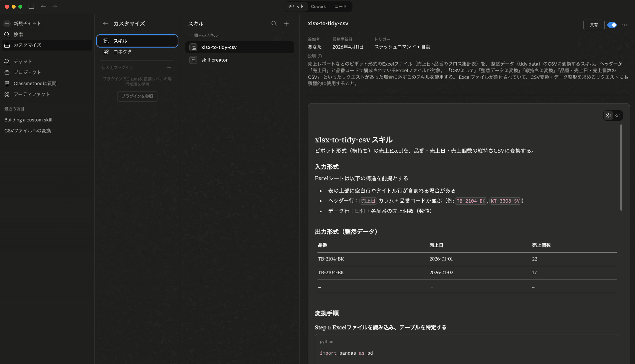Open the コネクタ settings
Screen dimensions: 635x364
pyautogui.click(x=123, y=52)
